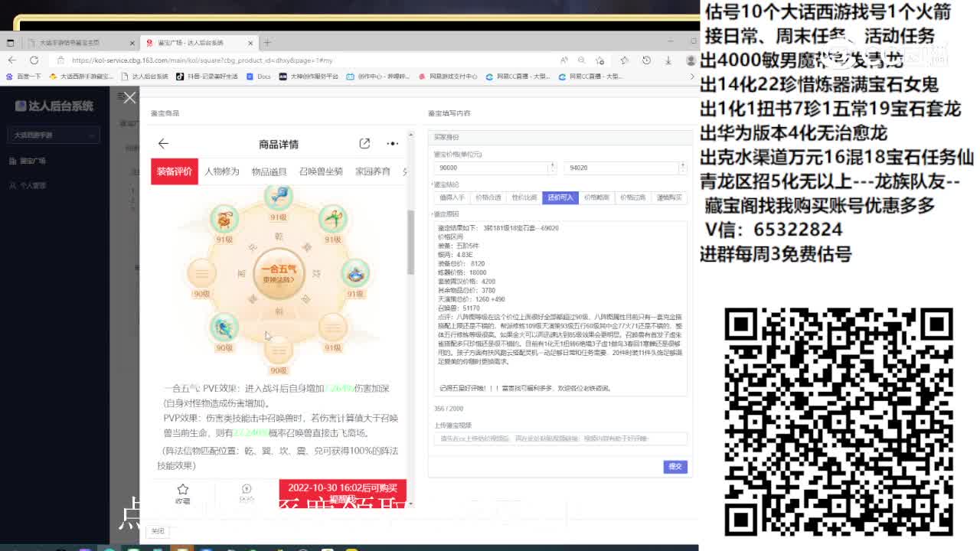The height and width of the screenshot is (551, 980).
Task: Close the overlay dialog with the X icon
Action: tap(129, 97)
